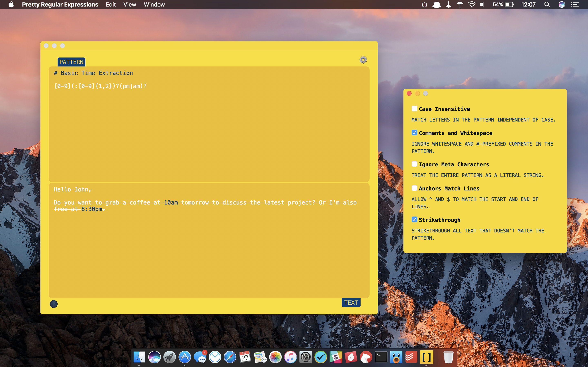
Task: Open Spotlight search magnifier in menu bar
Action: [547, 4]
